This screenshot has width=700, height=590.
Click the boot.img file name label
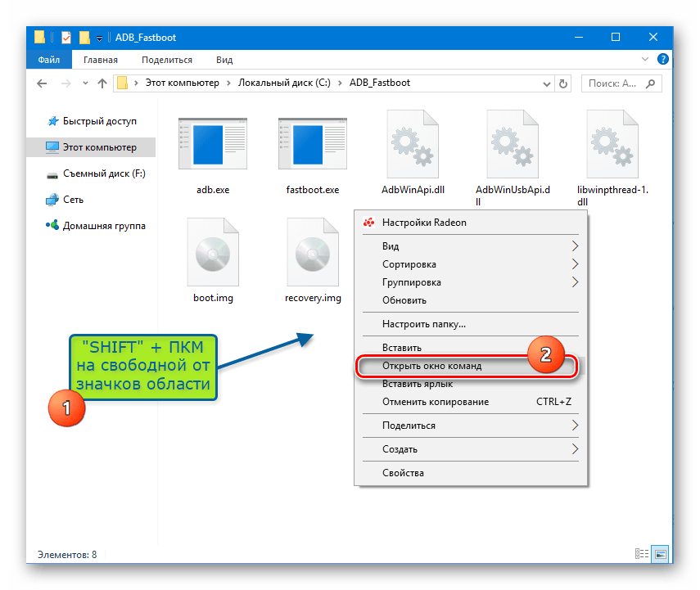[213, 298]
